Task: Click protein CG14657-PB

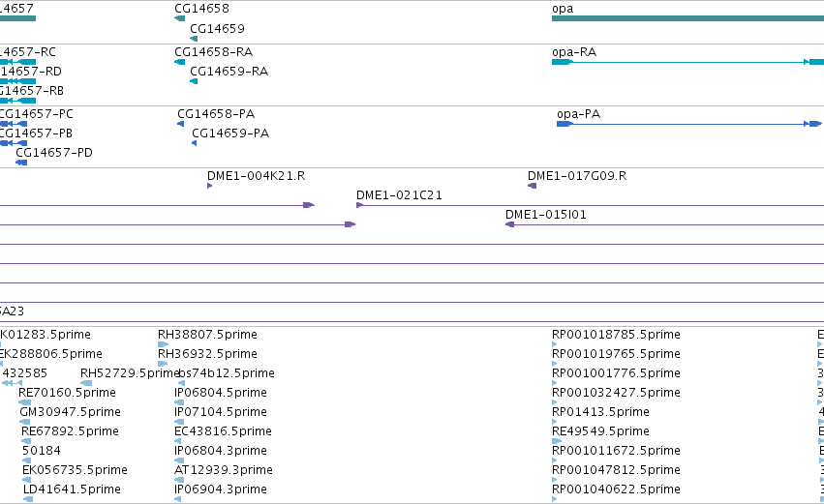Action: point(36,133)
